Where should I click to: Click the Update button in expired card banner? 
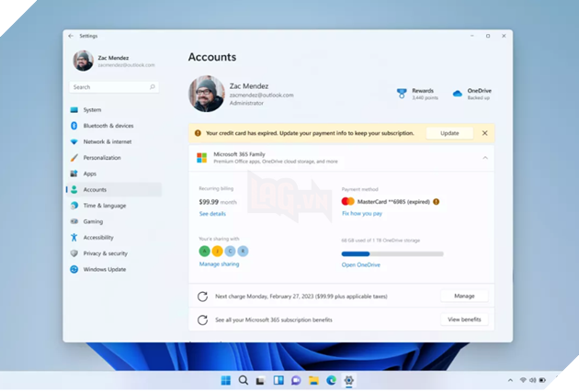pyautogui.click(x=449, y=133)
